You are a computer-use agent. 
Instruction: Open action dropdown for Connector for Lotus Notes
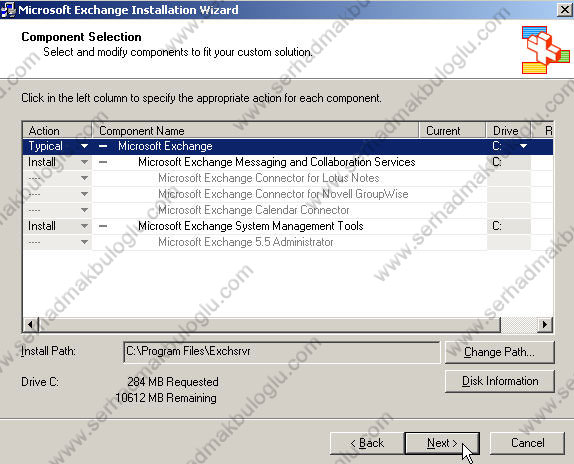(x=84, y=178)
